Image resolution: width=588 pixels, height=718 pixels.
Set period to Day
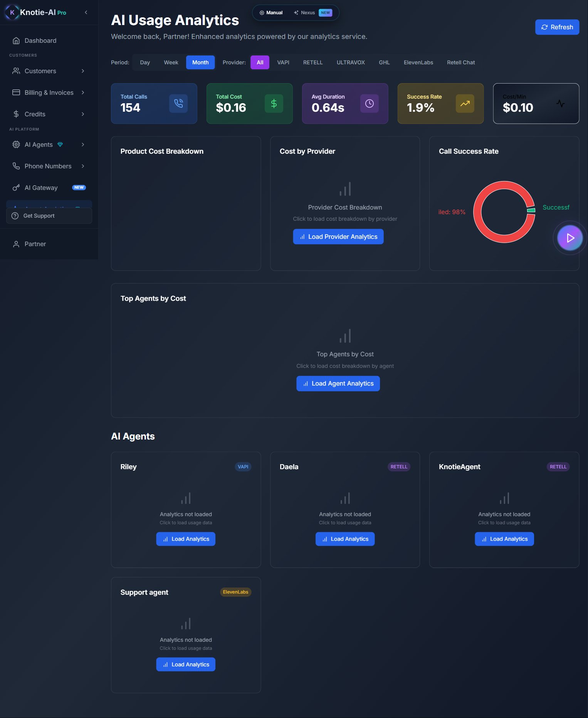click(x=145, y=62)
